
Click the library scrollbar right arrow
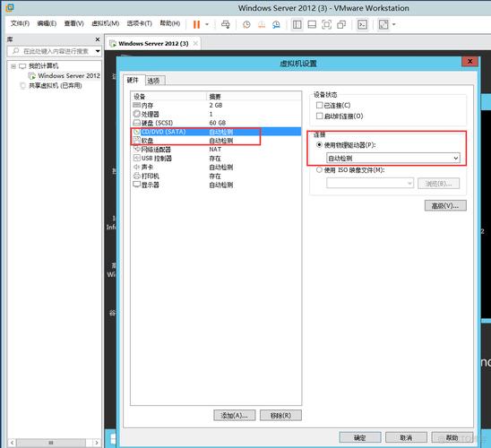[97, 443]
